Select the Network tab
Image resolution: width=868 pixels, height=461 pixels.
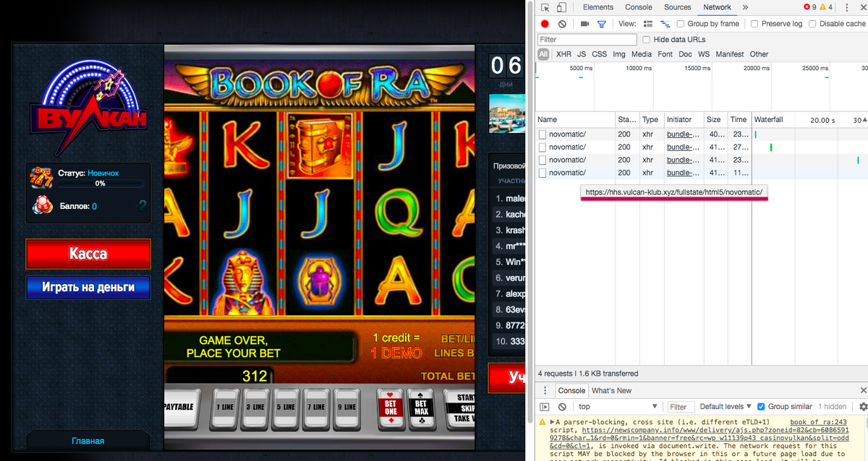pyautogui.click(x=717, y=7)
